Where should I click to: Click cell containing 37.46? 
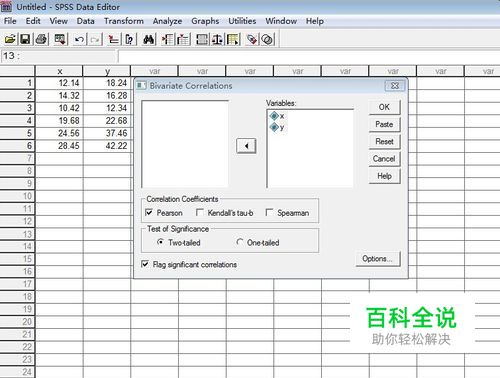(x=107, y=133)
